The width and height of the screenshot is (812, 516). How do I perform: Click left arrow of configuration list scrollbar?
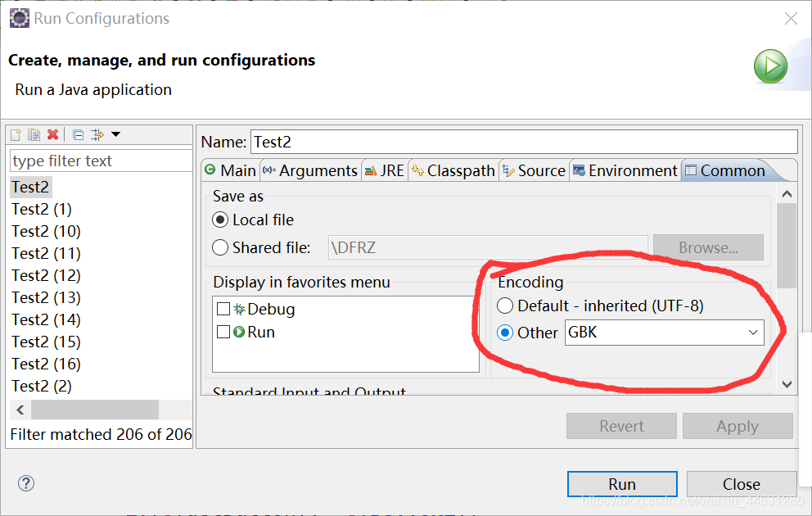click(20, 410)
